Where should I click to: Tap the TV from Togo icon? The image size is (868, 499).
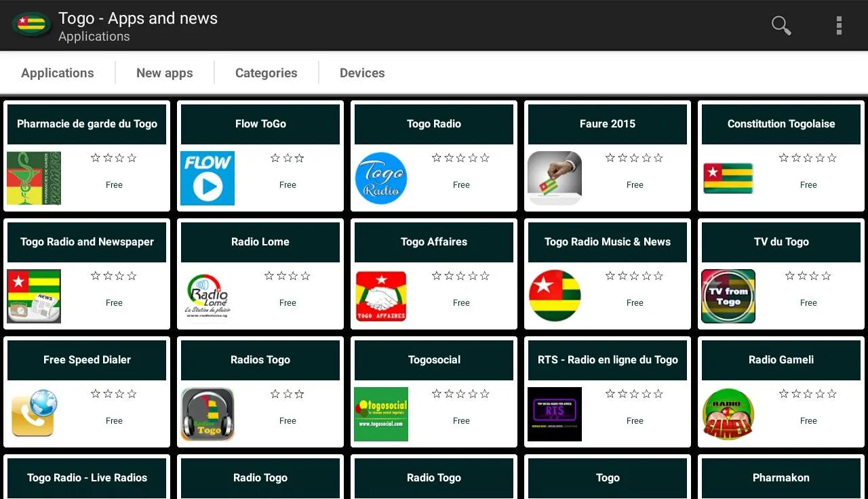(728, 296)
